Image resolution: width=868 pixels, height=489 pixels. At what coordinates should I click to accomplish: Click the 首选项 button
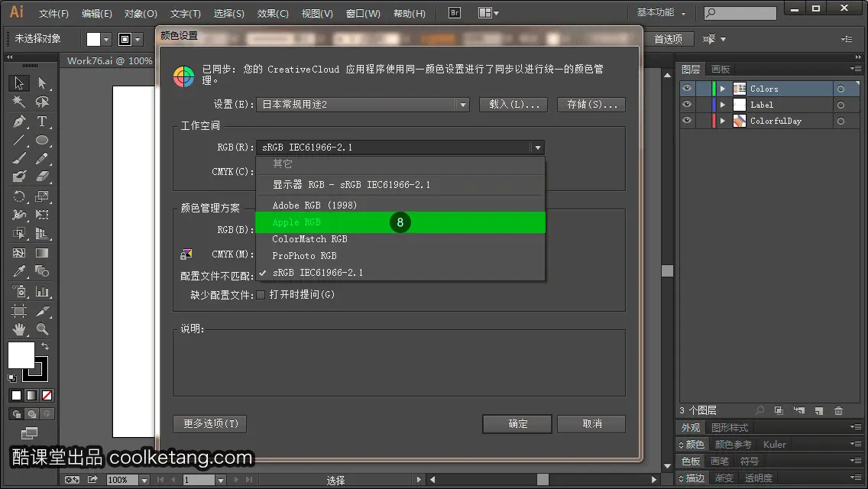668,39
